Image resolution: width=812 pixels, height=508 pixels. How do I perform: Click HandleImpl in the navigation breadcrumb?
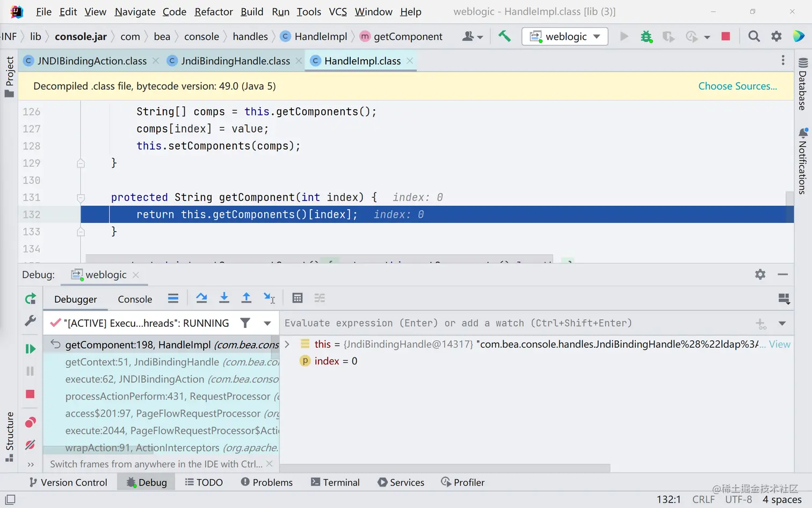point(321,36)
